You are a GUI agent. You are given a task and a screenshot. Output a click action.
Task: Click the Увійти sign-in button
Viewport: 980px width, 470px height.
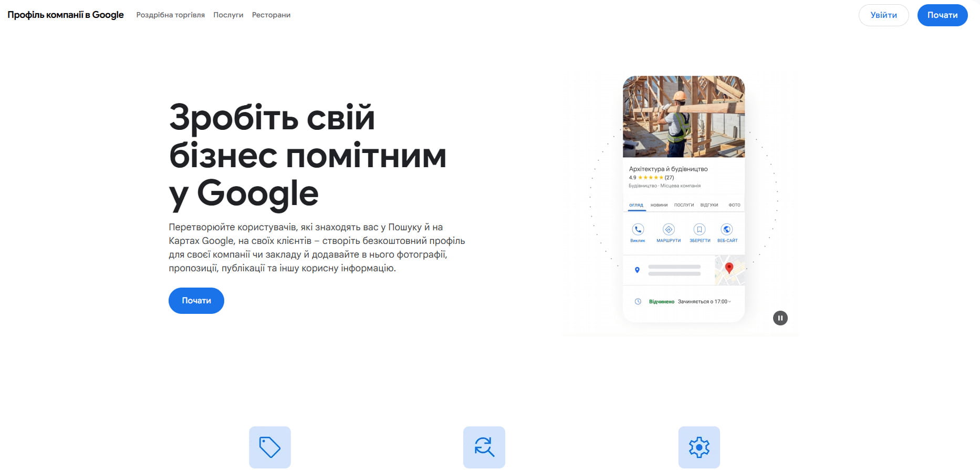[x=884, y=15]
